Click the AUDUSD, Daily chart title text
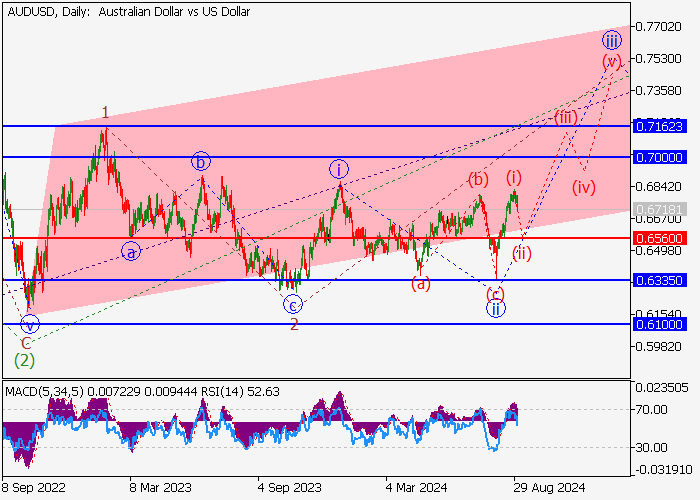The width and height of the screenshot is (700, 500). click(x=129, y=12)
